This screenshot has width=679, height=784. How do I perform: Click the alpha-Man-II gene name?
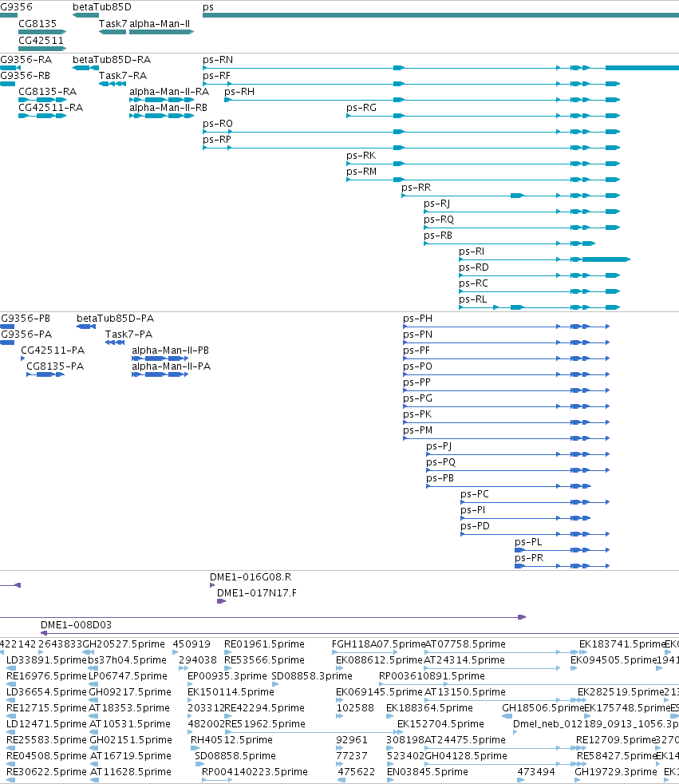pyautogui.click(x=160, y=23)
